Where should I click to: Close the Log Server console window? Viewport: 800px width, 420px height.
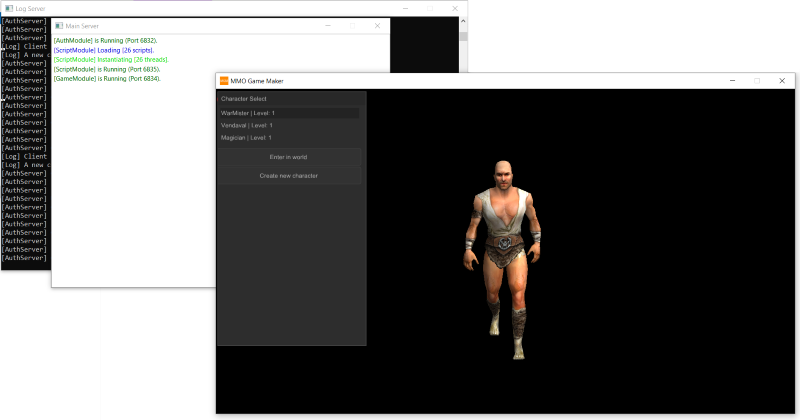click(455, 8)
